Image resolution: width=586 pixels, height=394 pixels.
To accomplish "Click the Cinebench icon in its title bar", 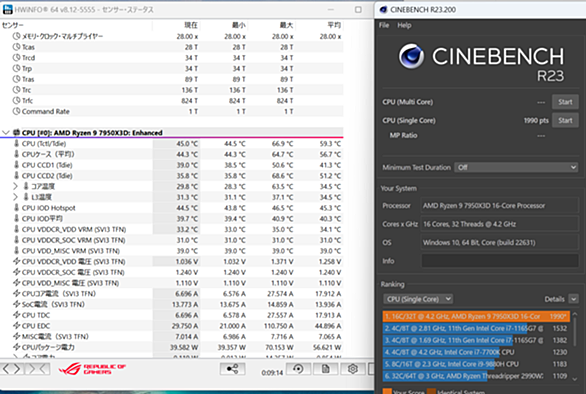I will [383, 10].
